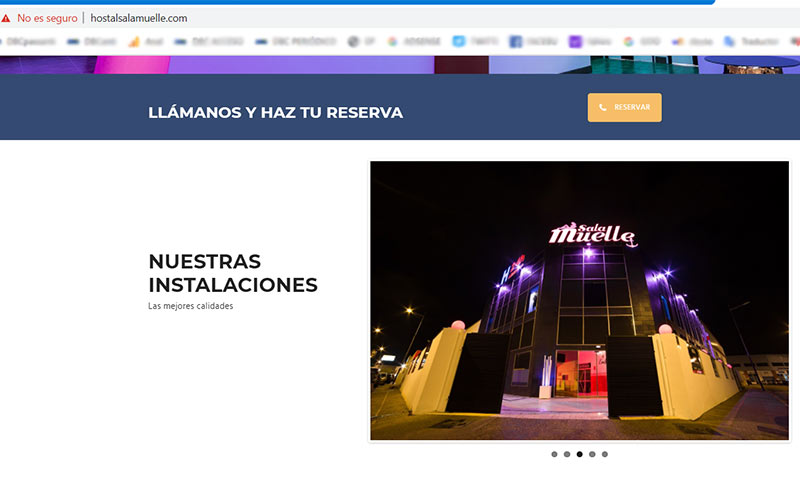
Task: Click 'LLÁMANOS Y HAZ TU RESERVA' text
Action: 276,112
